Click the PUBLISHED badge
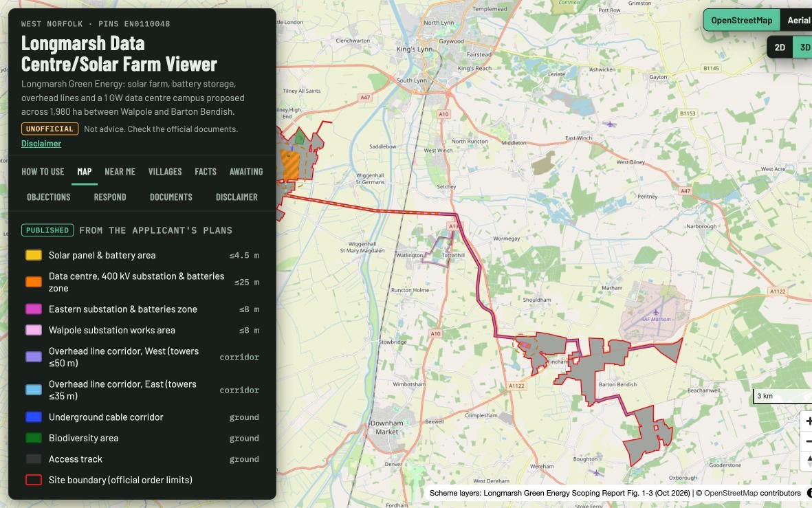 point(47,230)
